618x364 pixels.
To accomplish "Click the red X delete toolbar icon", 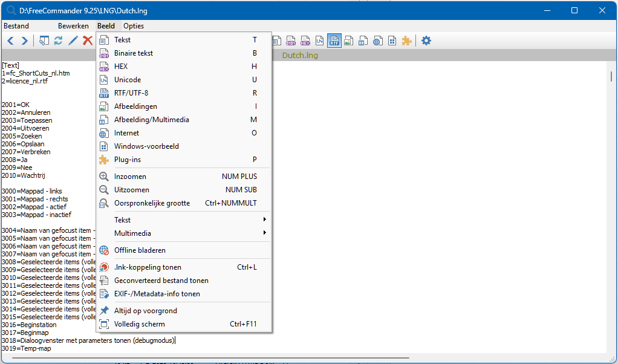I will tap(88, 41).
